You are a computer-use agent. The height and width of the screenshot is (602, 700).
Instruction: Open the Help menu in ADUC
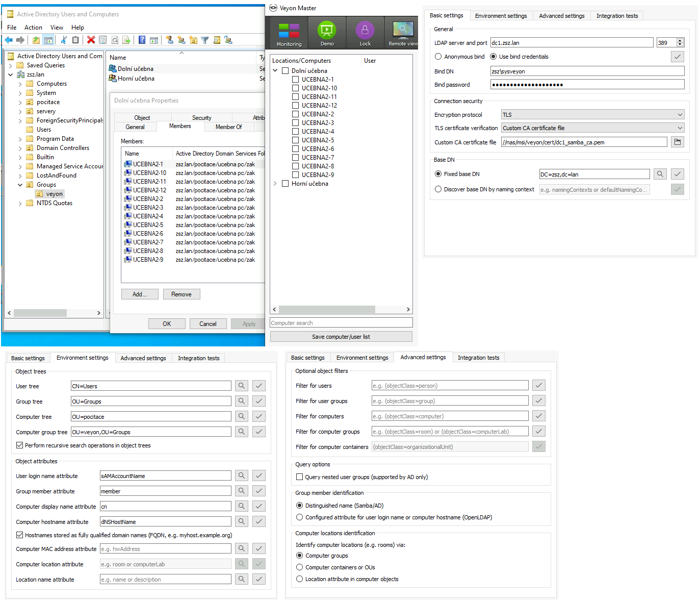point(77,28)
